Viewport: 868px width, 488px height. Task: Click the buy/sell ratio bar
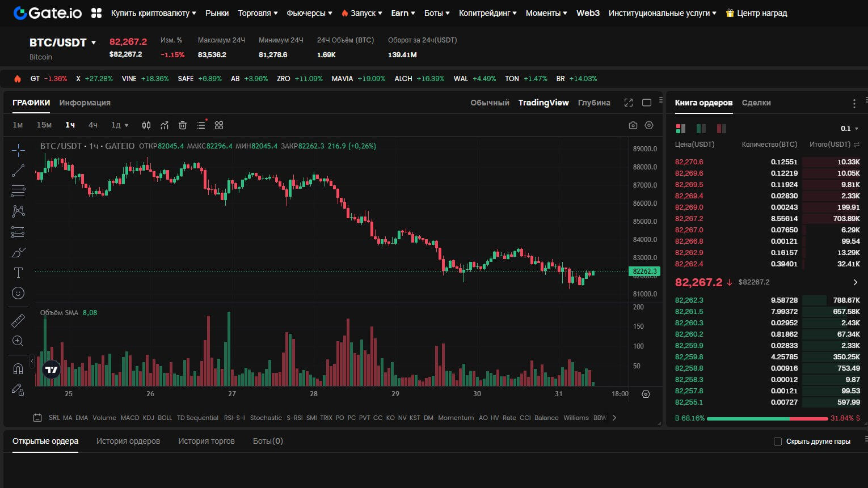767,418
